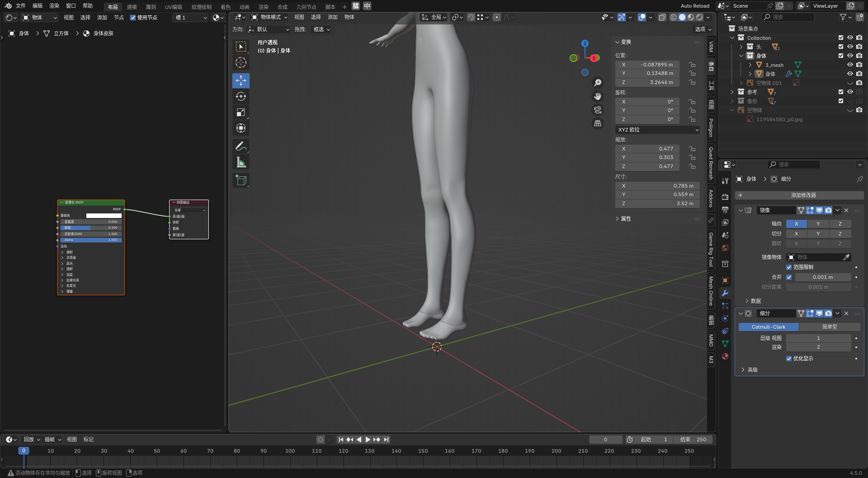Click the Alpha slider in BSDF node
The height and width of the screenshot is (478, 868).
click(x=91, y=240)
